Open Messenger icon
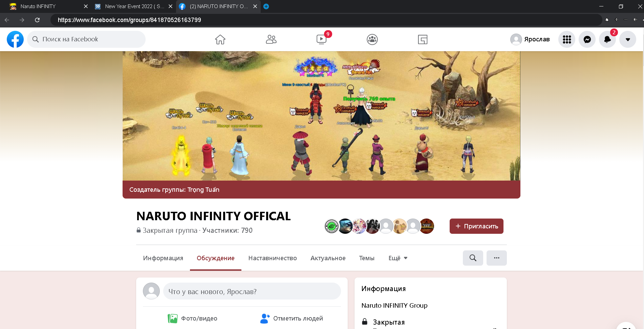Viewport: 644px width, 329px height. (x=587, y=39)
